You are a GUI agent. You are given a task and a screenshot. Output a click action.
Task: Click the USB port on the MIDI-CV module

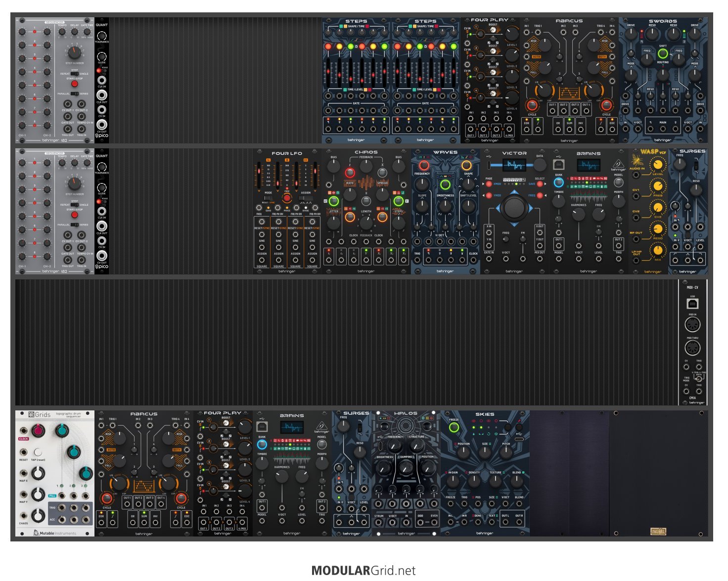tap(692, 303)
